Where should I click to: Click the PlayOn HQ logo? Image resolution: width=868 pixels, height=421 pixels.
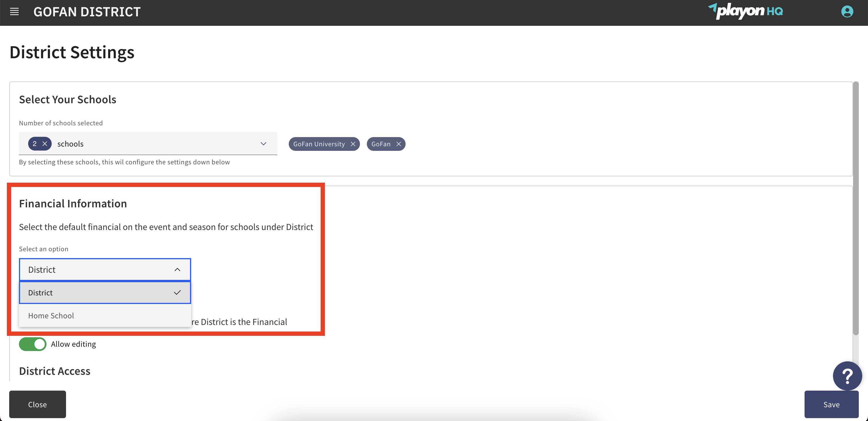click(x=745, y=11)
